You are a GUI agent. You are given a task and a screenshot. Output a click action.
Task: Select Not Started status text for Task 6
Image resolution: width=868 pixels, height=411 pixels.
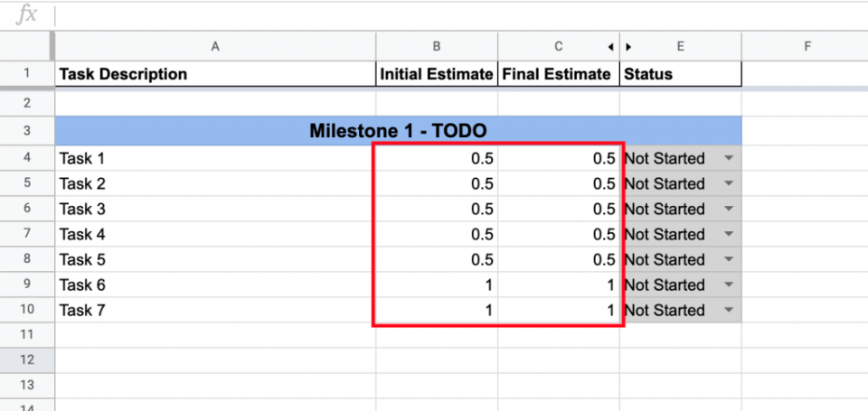tap(665, 285)
